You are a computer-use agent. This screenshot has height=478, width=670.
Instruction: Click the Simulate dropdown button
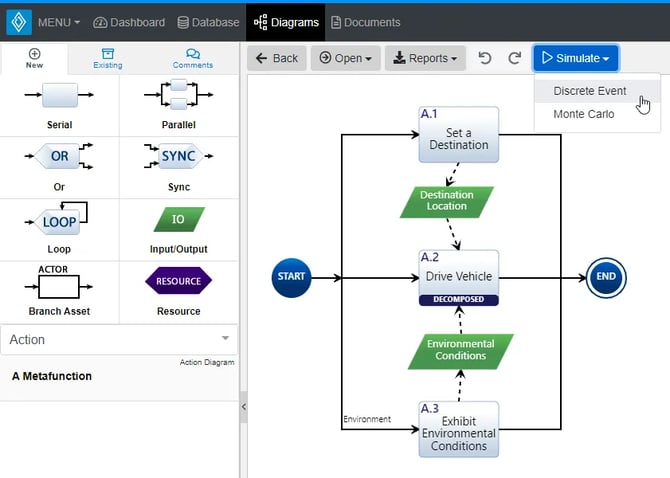coord(576,58)
